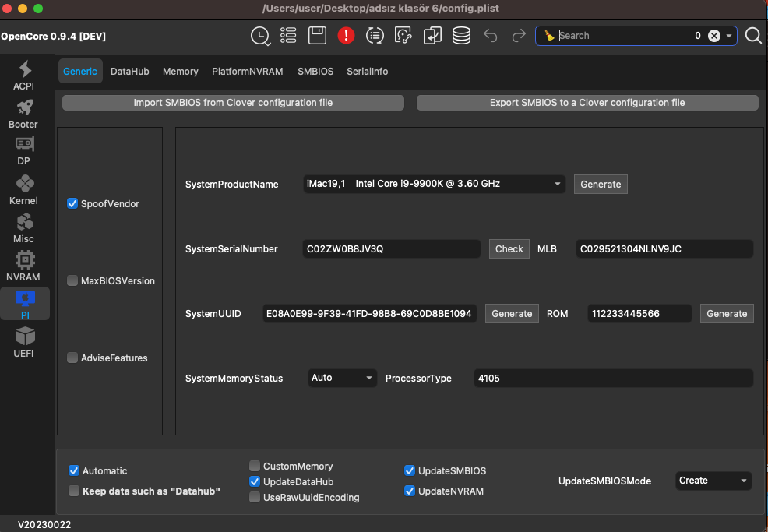
Task: Disable the SpoofVendor checkbox
Action: [x=72, y=204]
